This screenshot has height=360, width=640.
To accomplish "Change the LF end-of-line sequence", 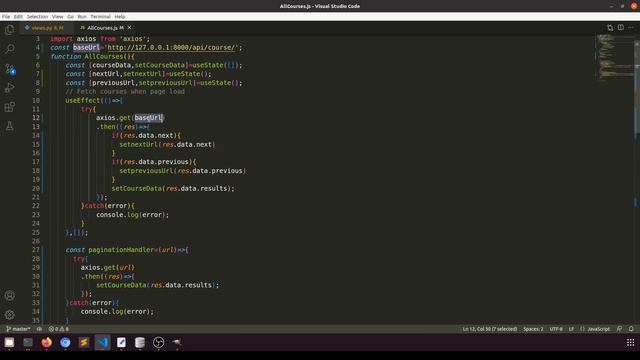I will [x=571, y=329].
